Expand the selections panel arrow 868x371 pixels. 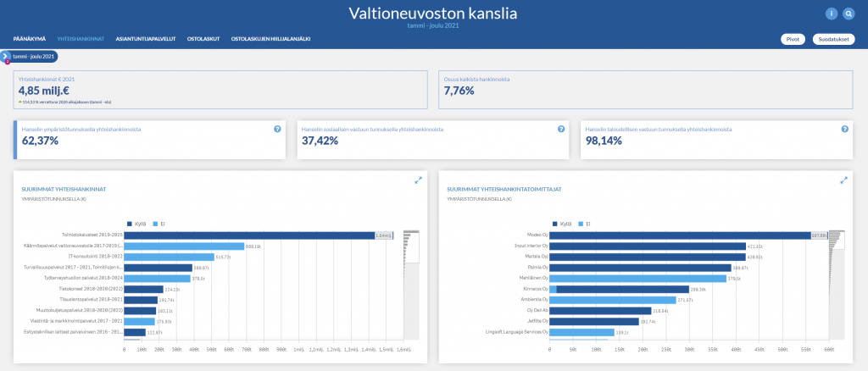5,56
